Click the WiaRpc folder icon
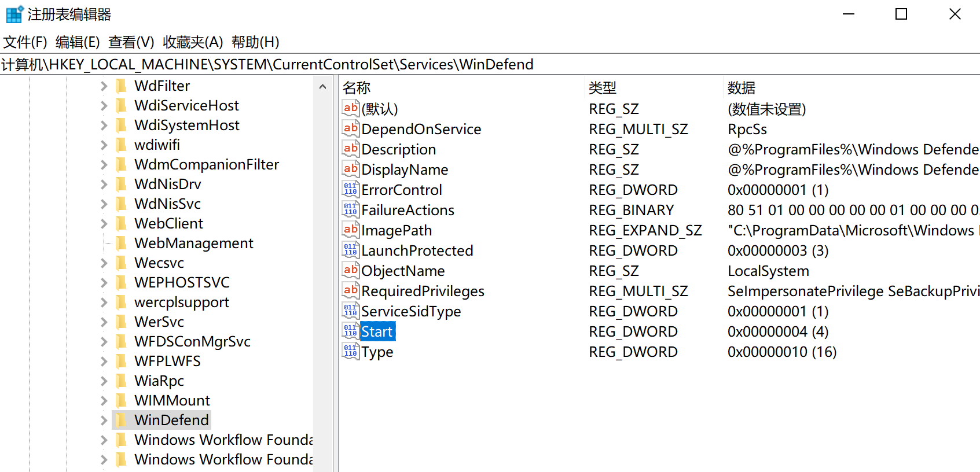The image size is (980, 472). (x=122, y=381)
